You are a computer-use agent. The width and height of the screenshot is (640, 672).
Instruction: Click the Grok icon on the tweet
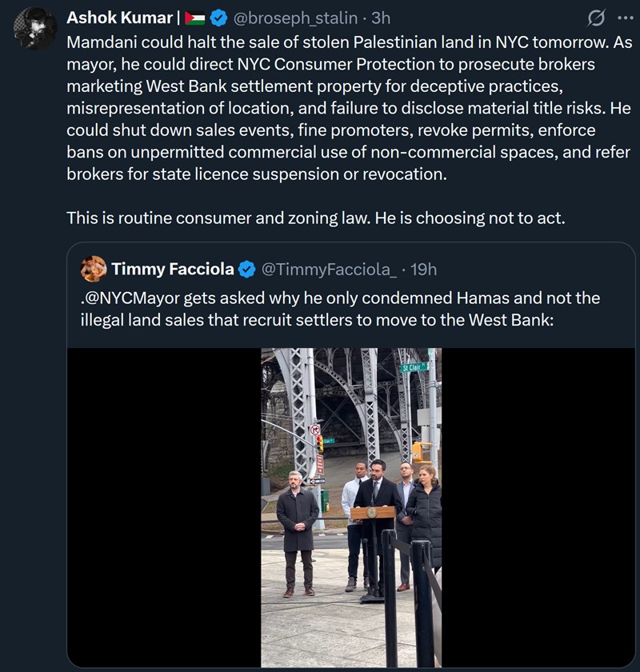595,18
